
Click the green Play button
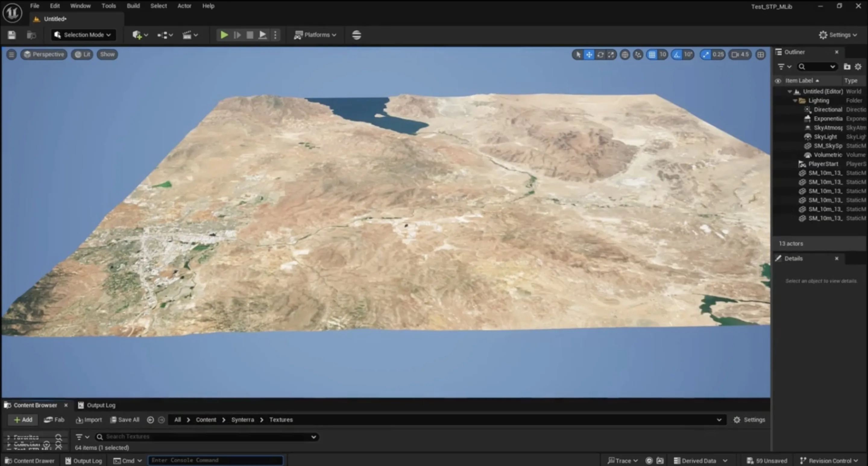224,35
